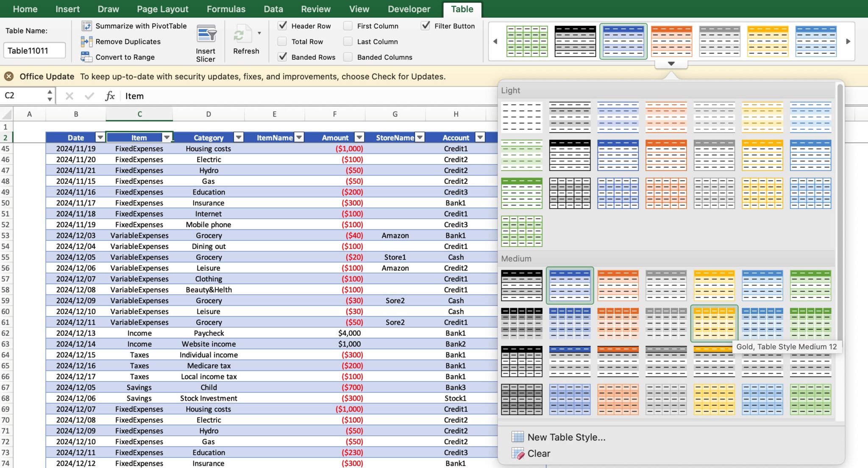Click the New Table Style icon
The height and width of the screenshot is (468, 868).
tap(518, 437)
